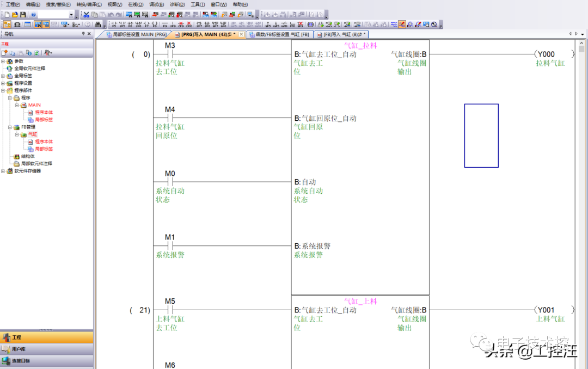The height and width of the screenshot is (369, 588).
Task: Click inside the toolbar search text field
Action: pyautogui.click(x=52, y=14)
